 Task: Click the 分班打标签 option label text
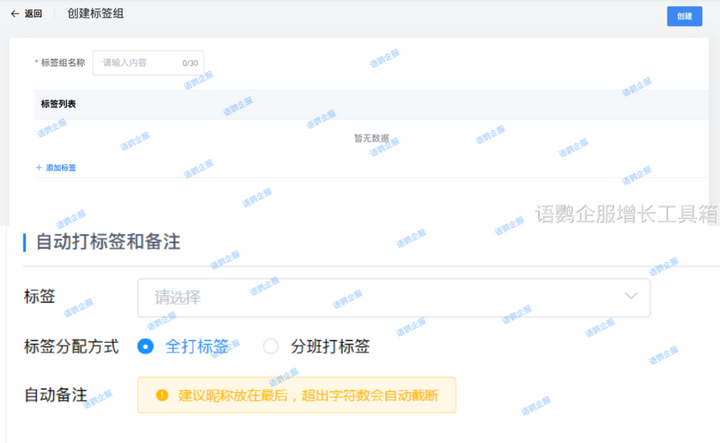click(330, 347)
